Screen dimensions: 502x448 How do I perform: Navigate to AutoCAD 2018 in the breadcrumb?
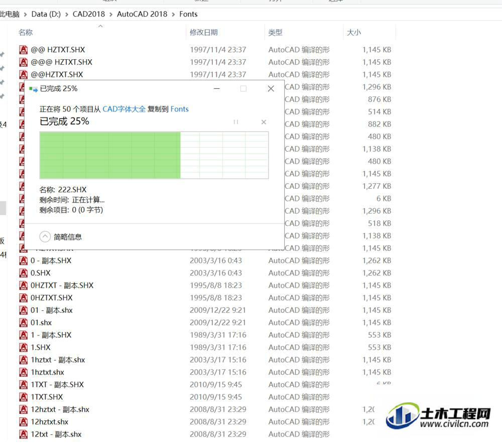142,14
